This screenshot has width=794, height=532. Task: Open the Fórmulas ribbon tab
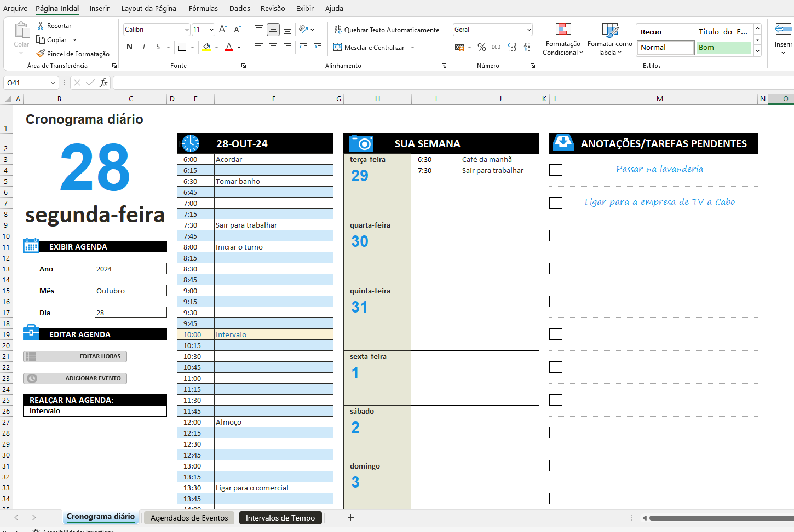tap(203, 8)
